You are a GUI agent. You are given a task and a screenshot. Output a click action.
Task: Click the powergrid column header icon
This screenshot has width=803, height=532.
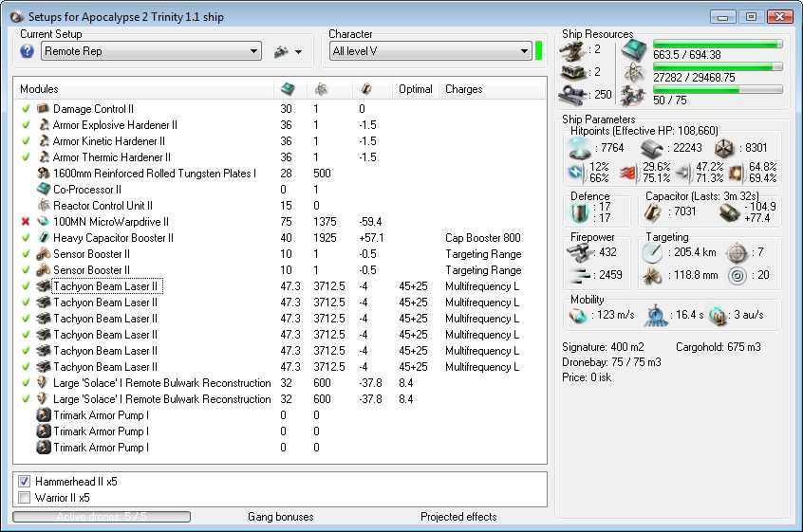(321, 89)
